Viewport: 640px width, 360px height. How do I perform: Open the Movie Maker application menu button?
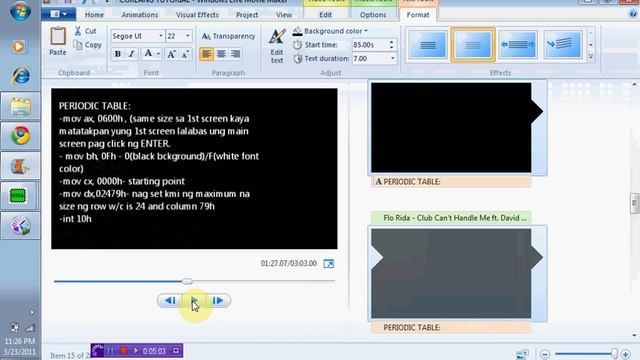point(59,14)
